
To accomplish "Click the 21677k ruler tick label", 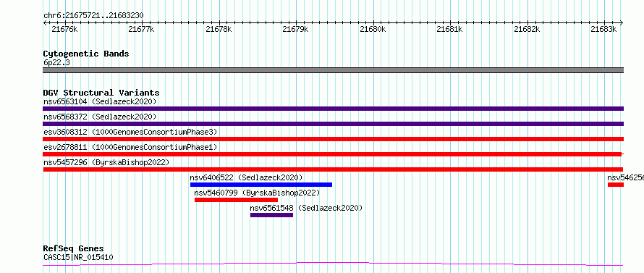I will (x=141, y=29).
